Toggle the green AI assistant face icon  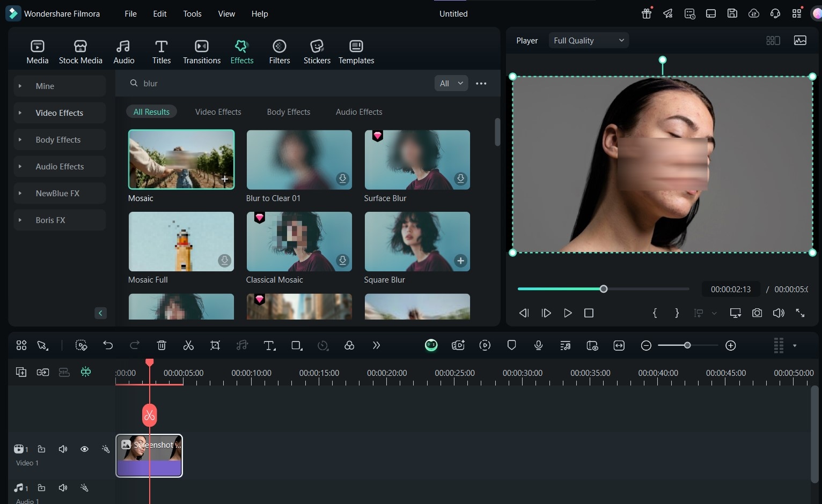pyautogui.click(x=431, y=345)
